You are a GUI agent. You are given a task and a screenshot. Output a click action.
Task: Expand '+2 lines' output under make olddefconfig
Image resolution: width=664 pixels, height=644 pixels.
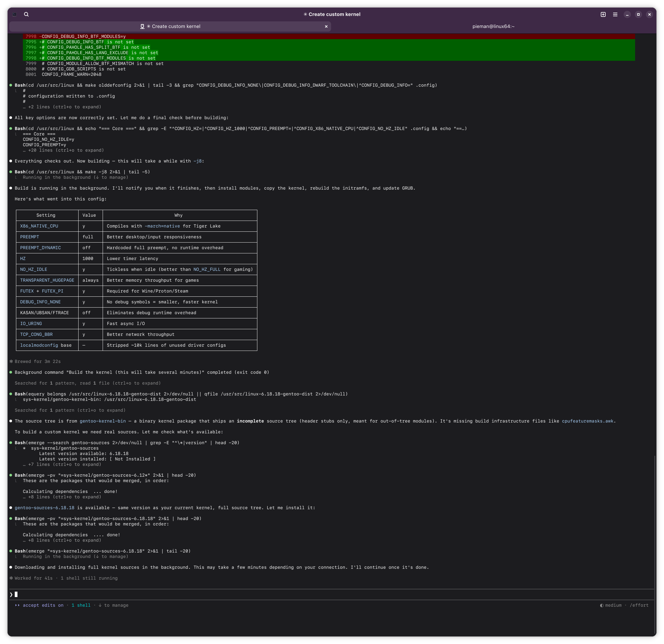click(62, 107)
